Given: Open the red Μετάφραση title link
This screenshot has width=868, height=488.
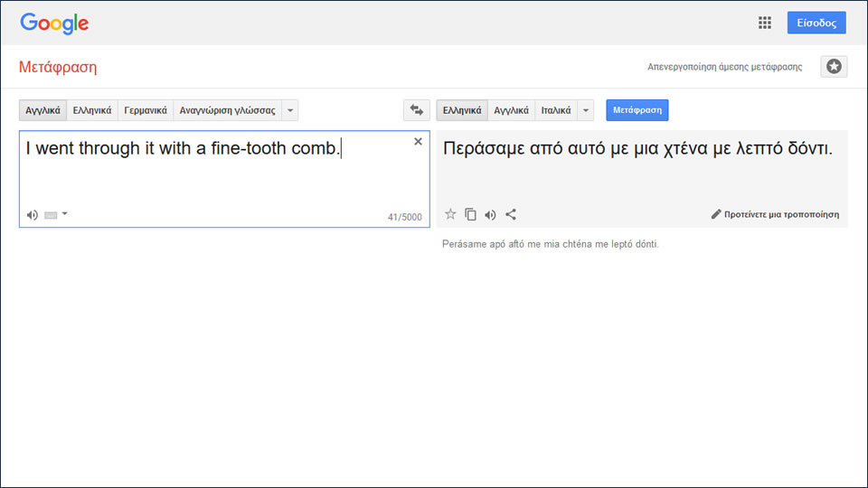Looking at the screenshot, I should tap(58, 68).
